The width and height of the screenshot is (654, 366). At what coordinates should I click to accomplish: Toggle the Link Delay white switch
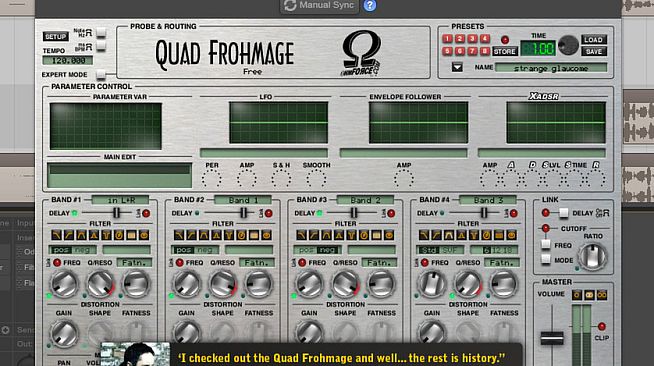click(563, 213)
